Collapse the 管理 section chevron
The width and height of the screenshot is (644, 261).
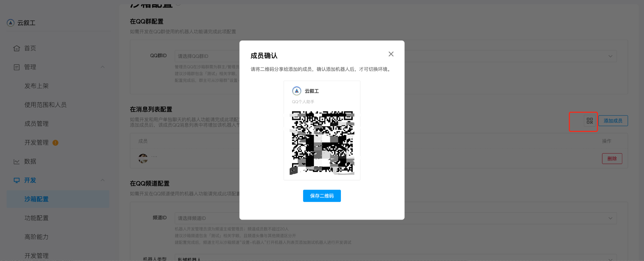point(103,67)
